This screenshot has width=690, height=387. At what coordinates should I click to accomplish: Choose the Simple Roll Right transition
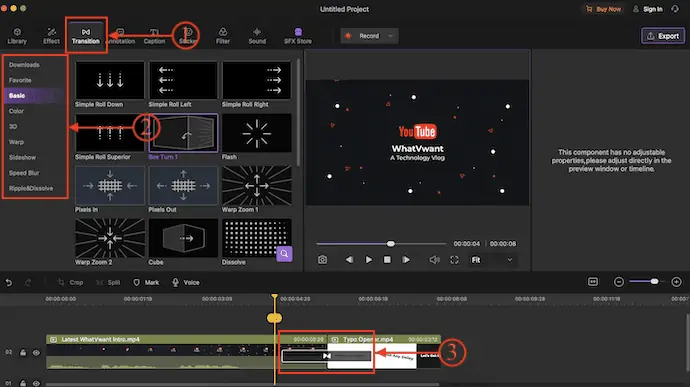[257, 81]
